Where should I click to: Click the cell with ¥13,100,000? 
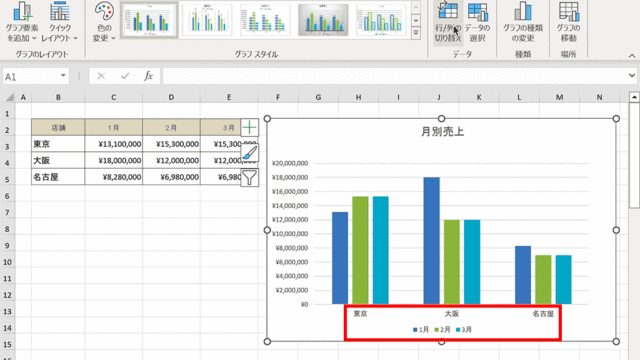coord(113,144)
